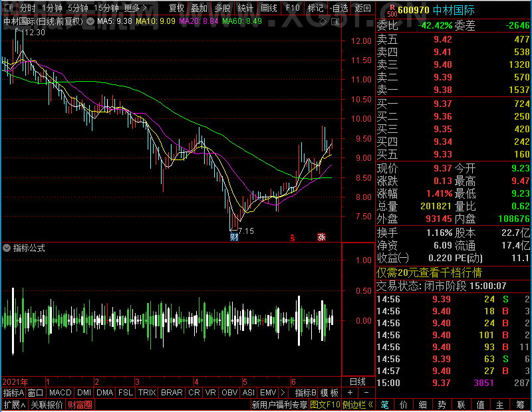Open the 新用户福利专享 promotion link

[279, 405]
